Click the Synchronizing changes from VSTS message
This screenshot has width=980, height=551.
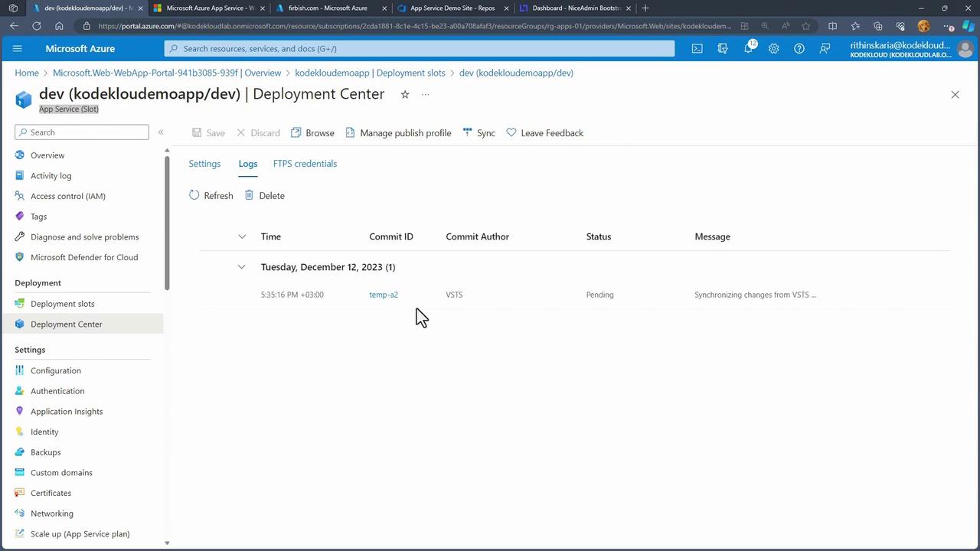click(755, 295)
